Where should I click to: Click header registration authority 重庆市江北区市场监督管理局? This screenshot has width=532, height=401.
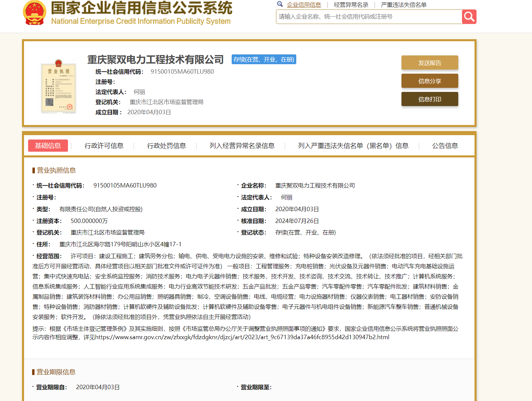(167, 102)
